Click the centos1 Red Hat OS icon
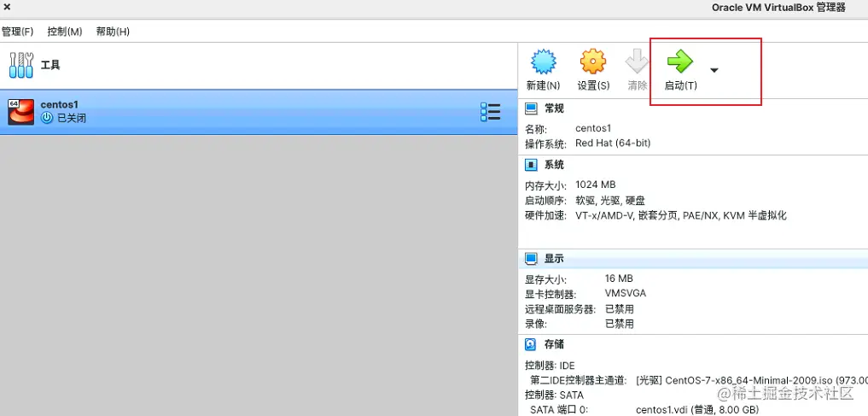Screen dimensions: 868x416 pyautogui.click(x=21, y=112)
